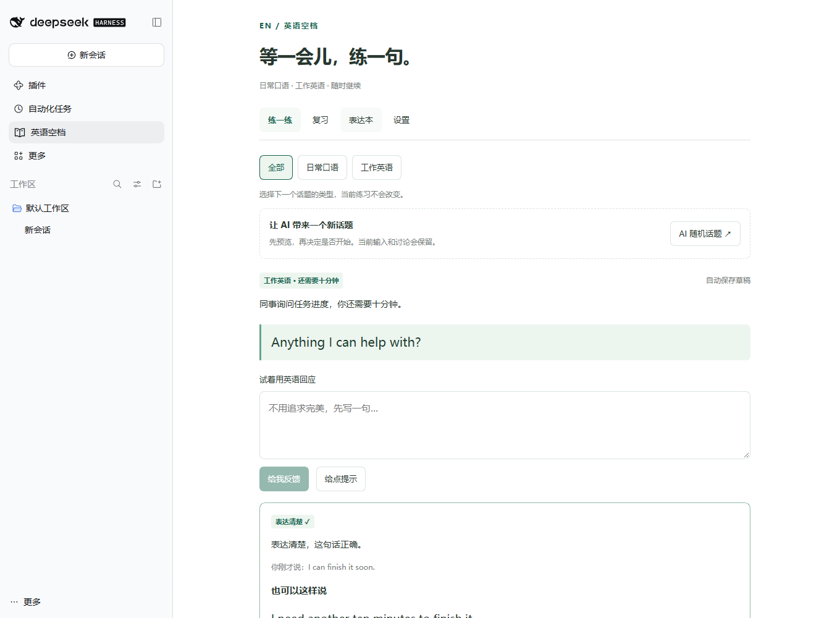840x618 pixels.
Task: Switch to 复习 tab
Action: pyautogui.click(x=321, y=120)
